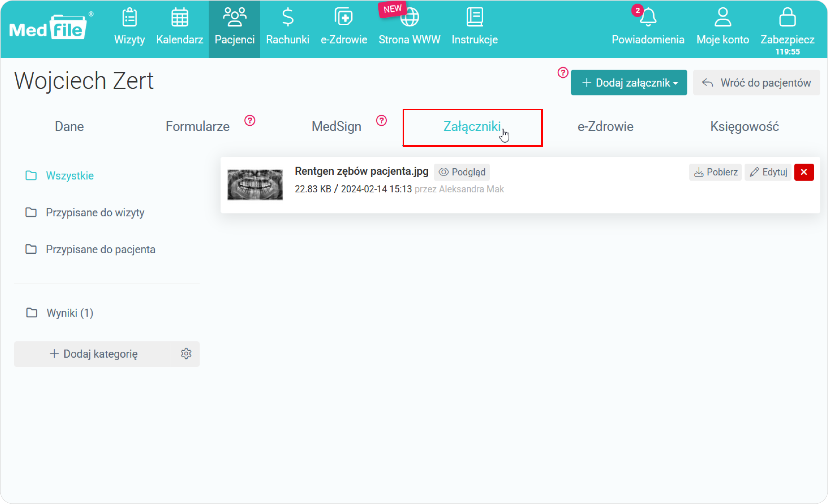Click the Rachunki dollar icon
828x504 pixels.
click(x=287, y=17)
